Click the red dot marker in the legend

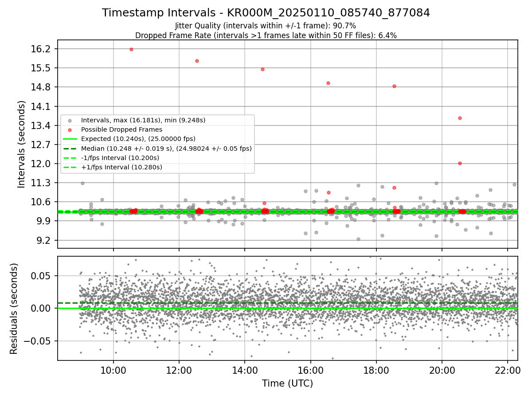pos(69,130)
